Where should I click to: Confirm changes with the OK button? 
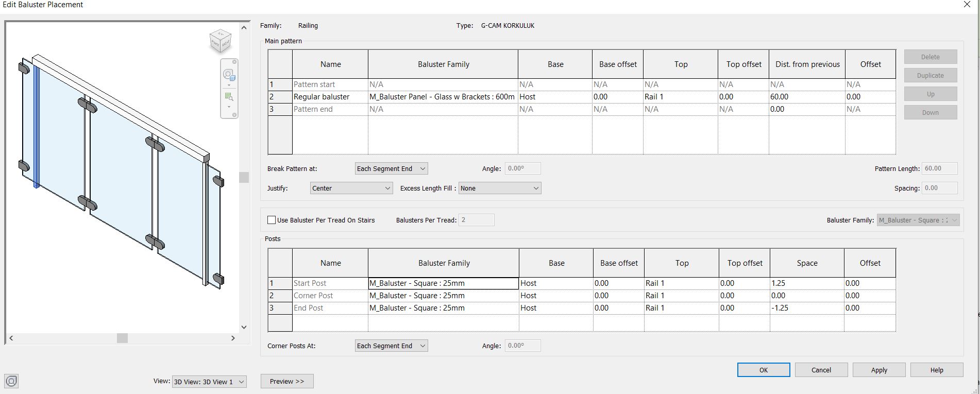pos(764,370)
